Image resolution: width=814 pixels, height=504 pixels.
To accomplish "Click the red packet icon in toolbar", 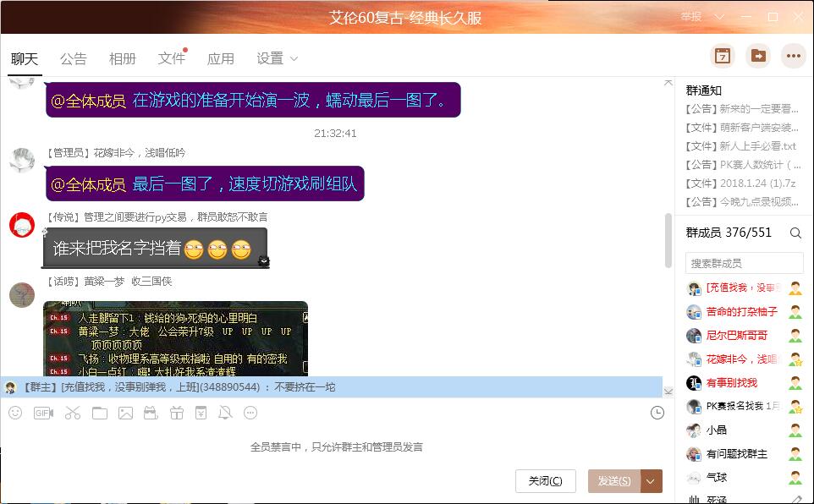I will click(201, 414).
